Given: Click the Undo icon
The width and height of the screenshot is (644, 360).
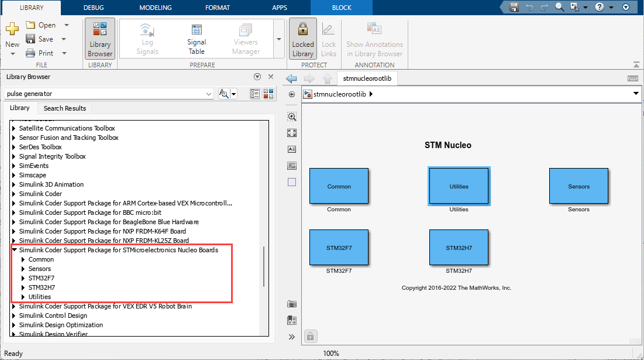Looking at the screenshot, I should tap(529, 8).
